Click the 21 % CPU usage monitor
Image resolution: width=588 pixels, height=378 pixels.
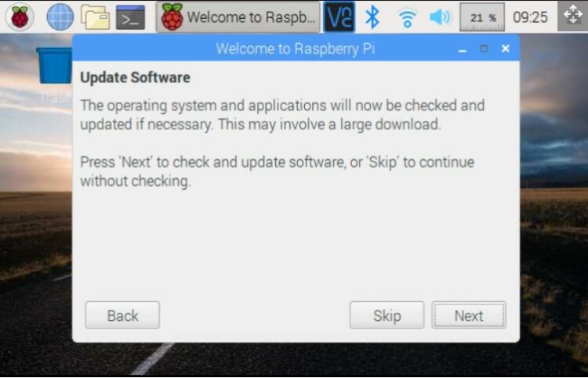click(x=482, y=17)
